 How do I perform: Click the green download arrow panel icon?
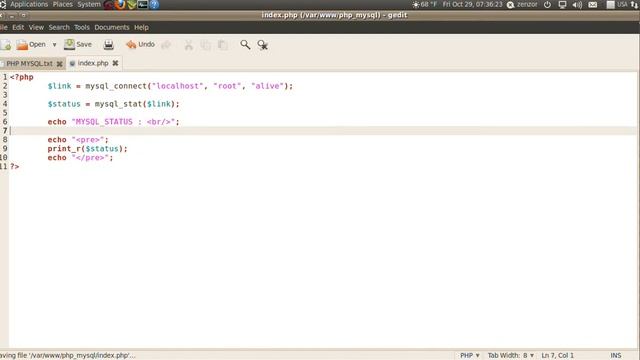pyautogui.click(x=131, y=4)
